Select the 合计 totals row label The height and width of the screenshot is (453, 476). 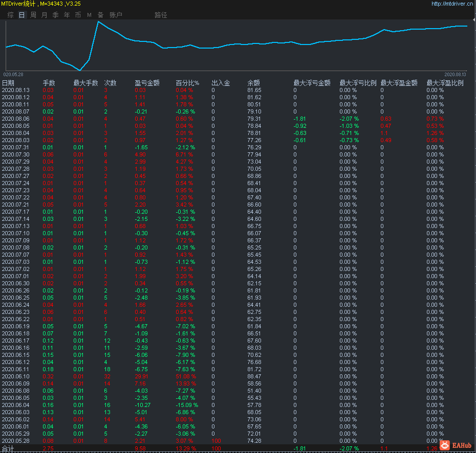coord(8,448)
